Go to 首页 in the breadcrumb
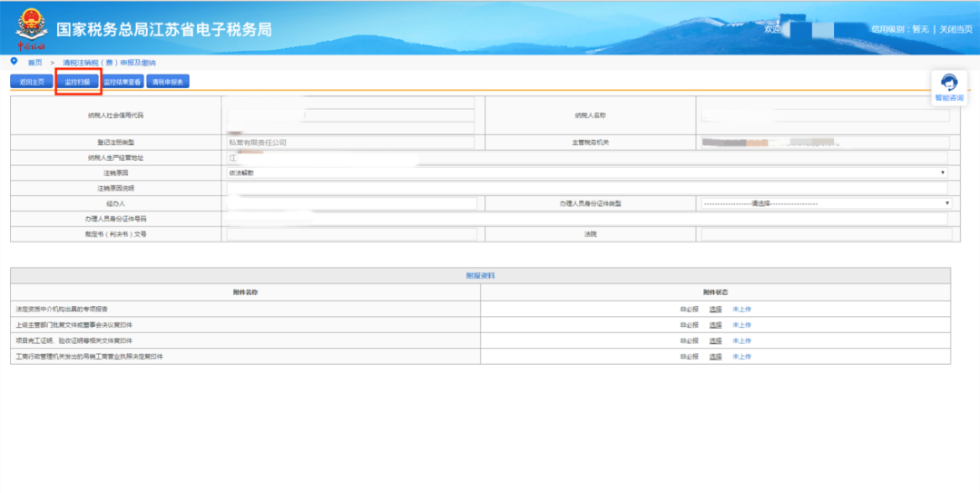980x493 pixels. point(35,63)
